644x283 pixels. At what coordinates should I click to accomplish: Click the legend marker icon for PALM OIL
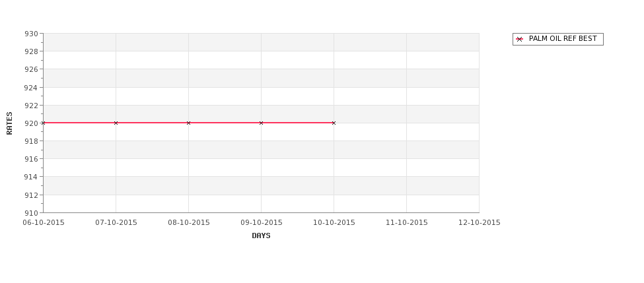click(520, 40)
